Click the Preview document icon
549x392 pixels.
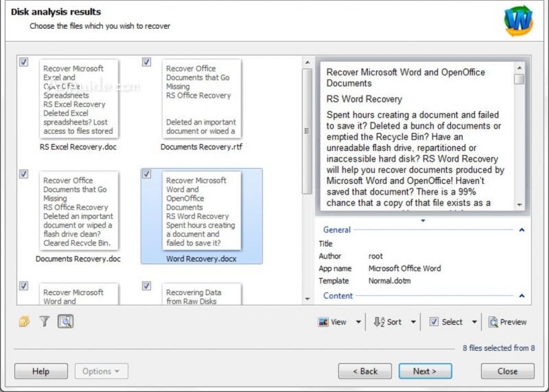pyautogui.click(x=493, y=322)
